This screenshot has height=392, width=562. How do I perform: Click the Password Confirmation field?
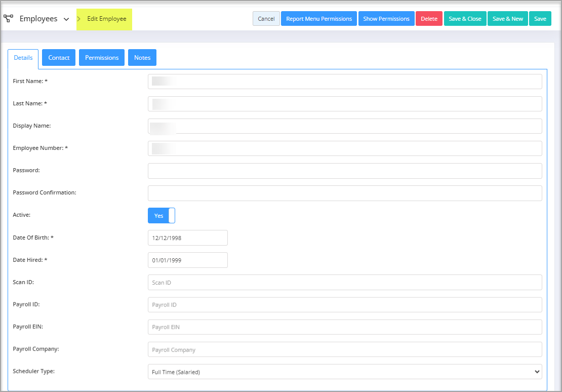tap(345, 193)
